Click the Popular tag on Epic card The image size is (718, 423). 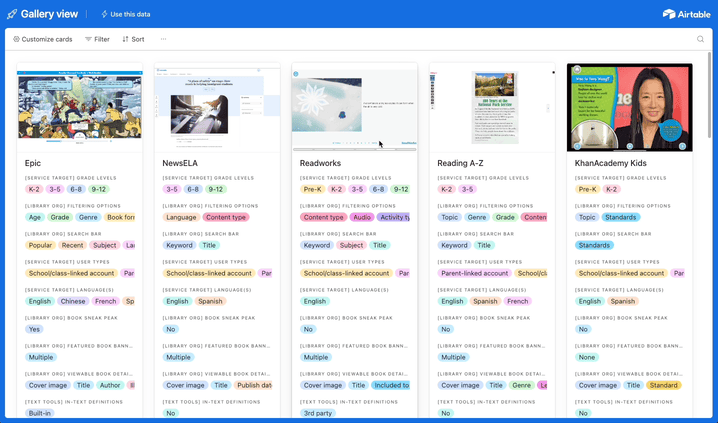point(40,245)
